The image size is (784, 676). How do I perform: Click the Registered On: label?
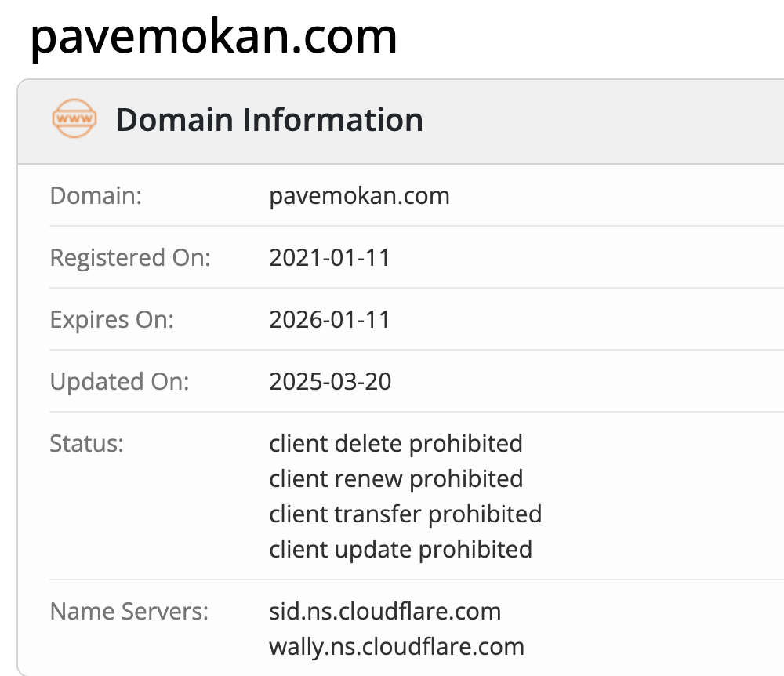click(130, 258)
